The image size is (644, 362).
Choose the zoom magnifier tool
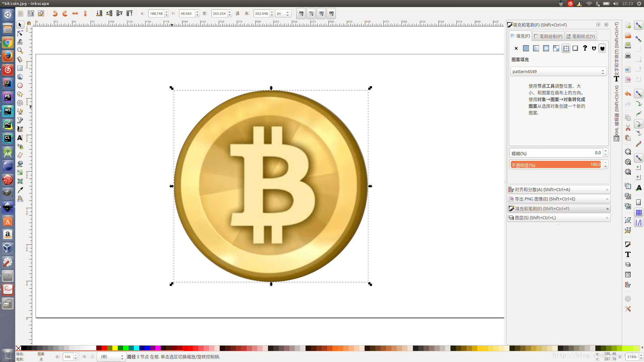(x=20, y=51)
